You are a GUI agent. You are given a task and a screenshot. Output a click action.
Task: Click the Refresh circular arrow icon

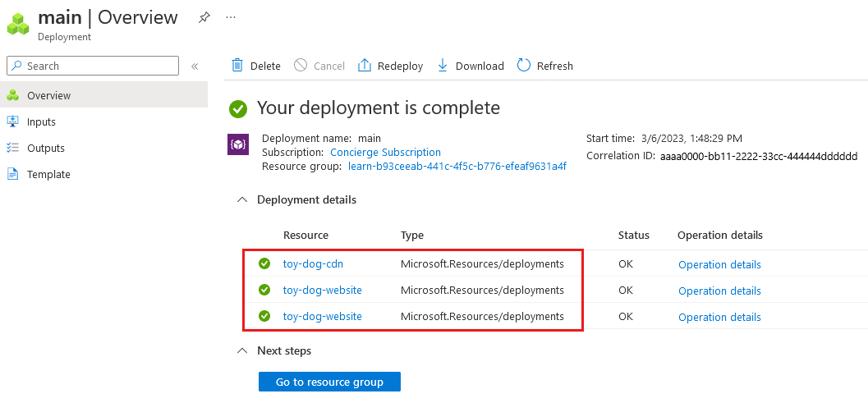point(524,66)
